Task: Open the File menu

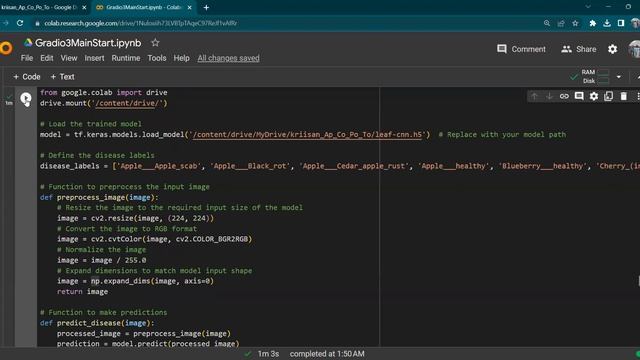Action: click(x=27, y=58)
